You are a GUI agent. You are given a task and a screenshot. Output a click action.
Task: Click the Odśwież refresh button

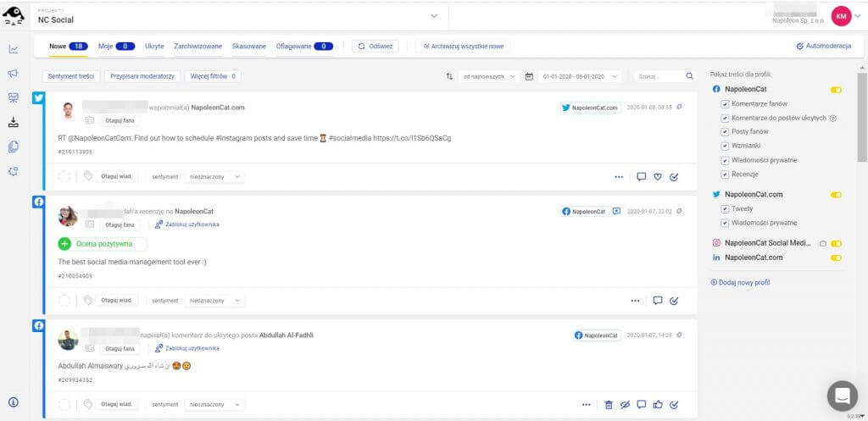click(375, 47)
